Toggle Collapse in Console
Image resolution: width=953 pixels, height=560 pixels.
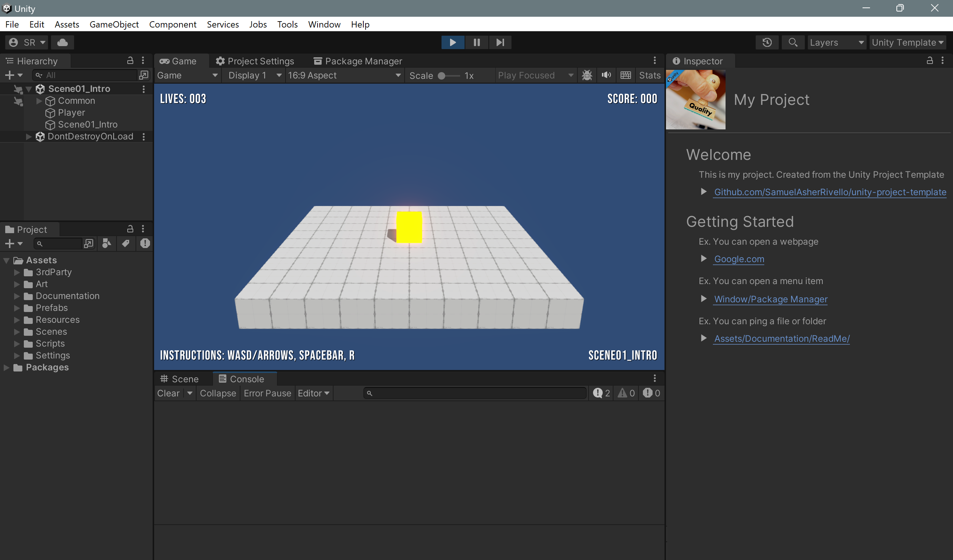tap(218, 393)
